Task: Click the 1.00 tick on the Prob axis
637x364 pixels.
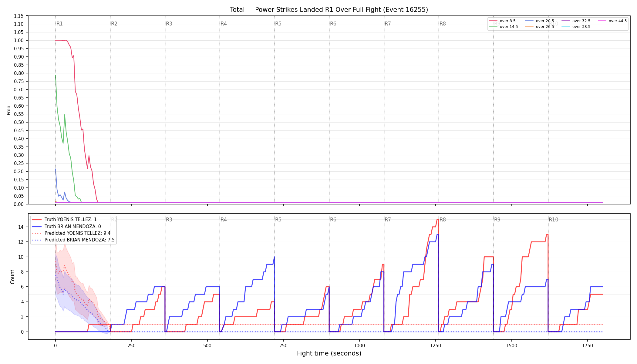Action: point(19,40)
